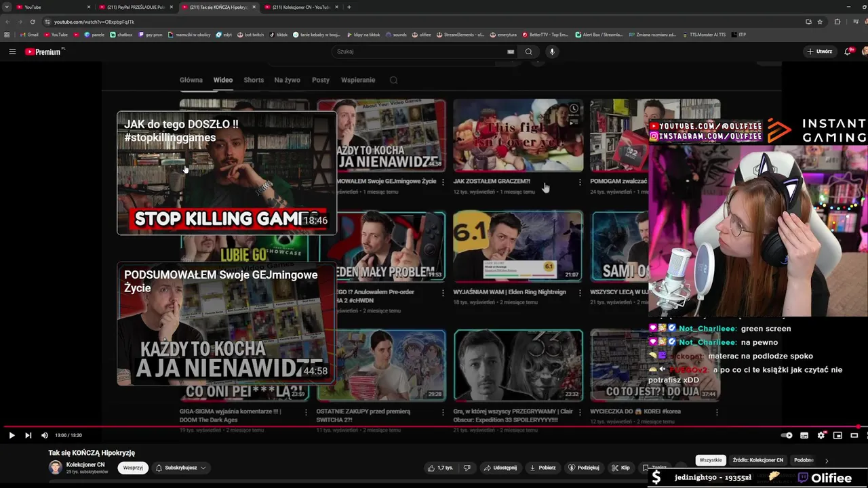Screen dimensions: 868x488
Task: Open the tiktok bookmark
Action: (x=279, y=35)
